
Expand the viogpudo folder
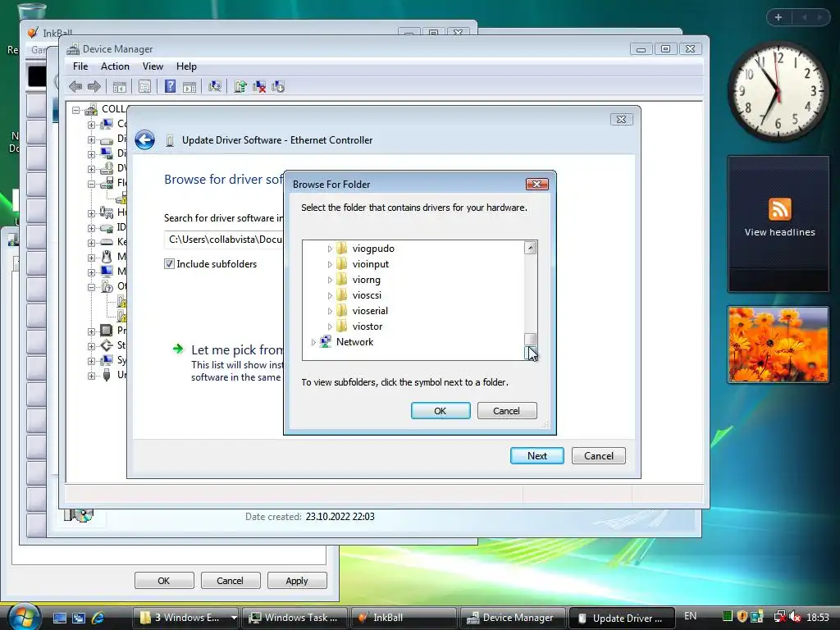(x=330, y=249)
